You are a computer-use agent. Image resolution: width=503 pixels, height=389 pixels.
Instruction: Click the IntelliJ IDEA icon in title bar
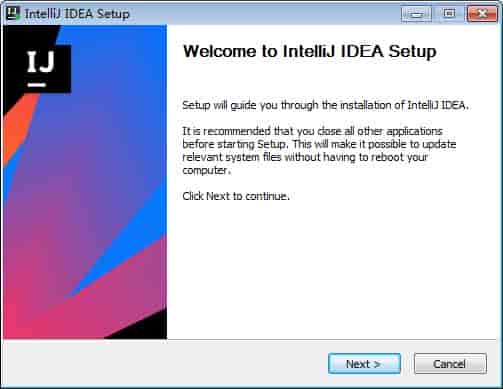click(x=13, y=13)
